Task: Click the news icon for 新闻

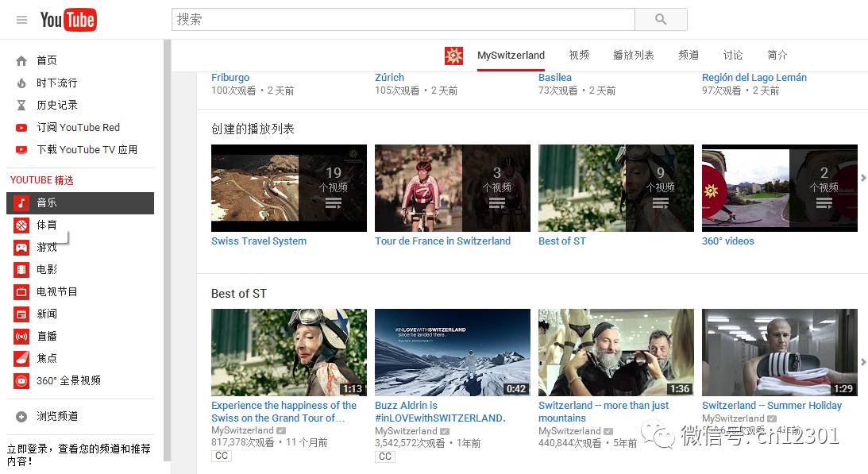Action: coord(21,314)
